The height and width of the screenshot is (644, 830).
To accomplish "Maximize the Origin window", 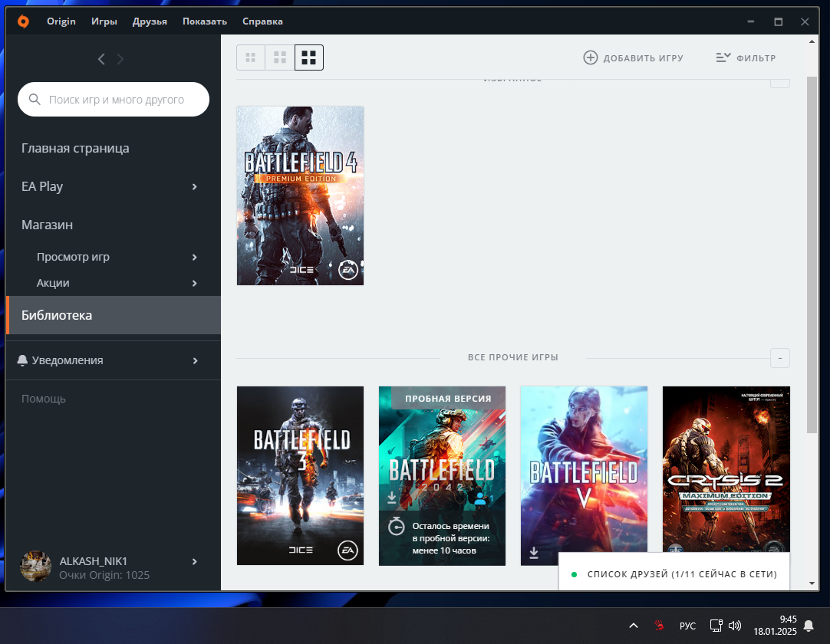I will pyautogui.click(x=778, y=21).
